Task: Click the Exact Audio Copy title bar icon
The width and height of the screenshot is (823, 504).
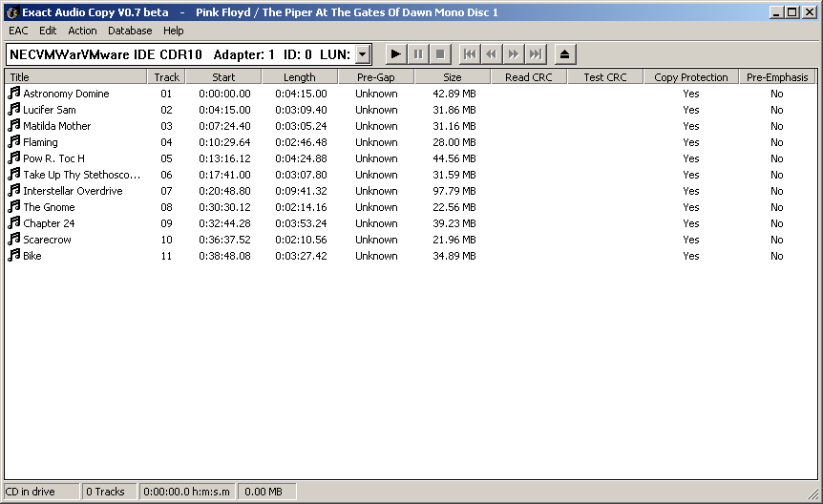Action: (x=12, y=12)
